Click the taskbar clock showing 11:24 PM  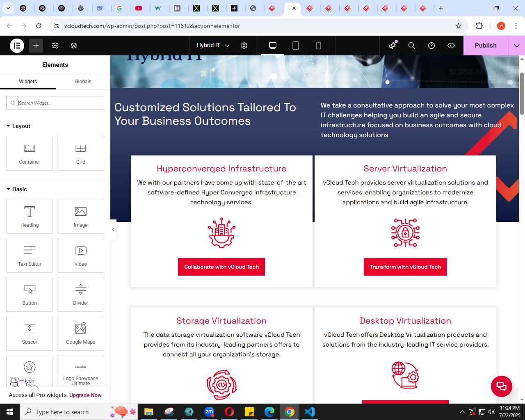tap(510, 412)
